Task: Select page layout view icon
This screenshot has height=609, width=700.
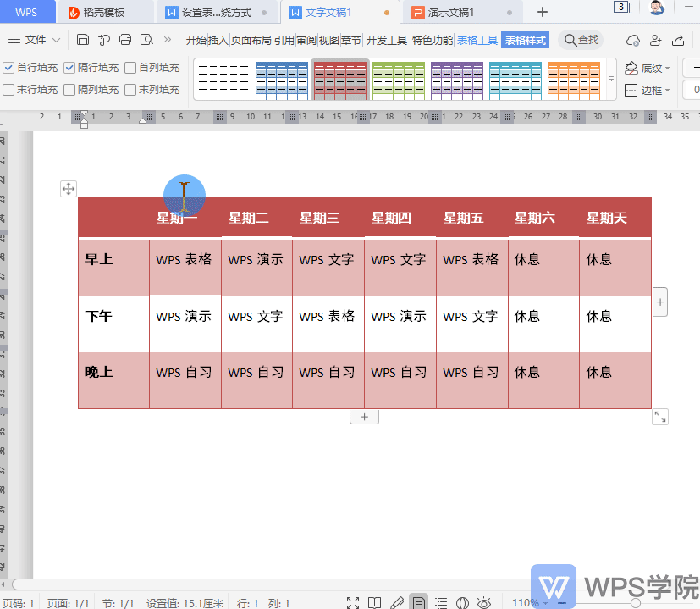Action: [419, 603]
